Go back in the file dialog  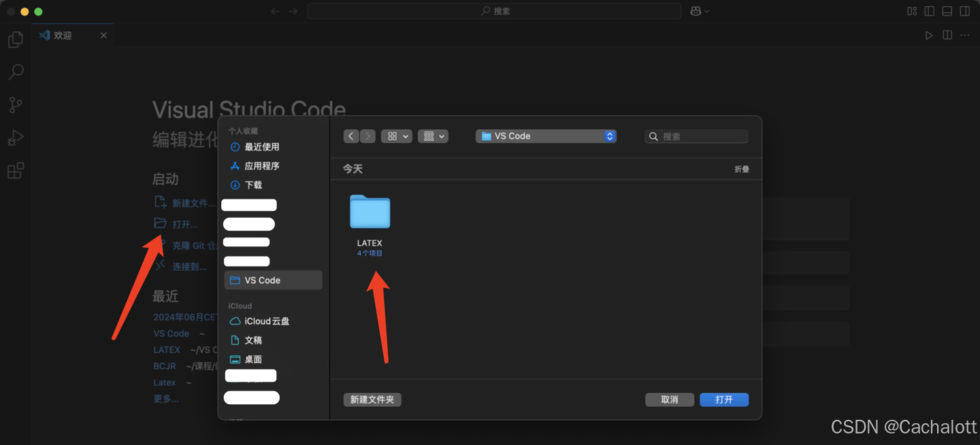point(351,136)
